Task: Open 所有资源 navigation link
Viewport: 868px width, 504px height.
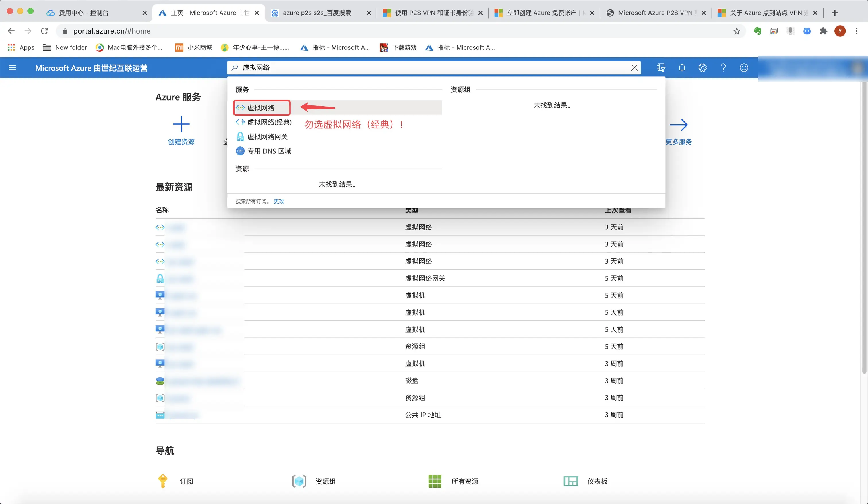Action: point(464,481)
